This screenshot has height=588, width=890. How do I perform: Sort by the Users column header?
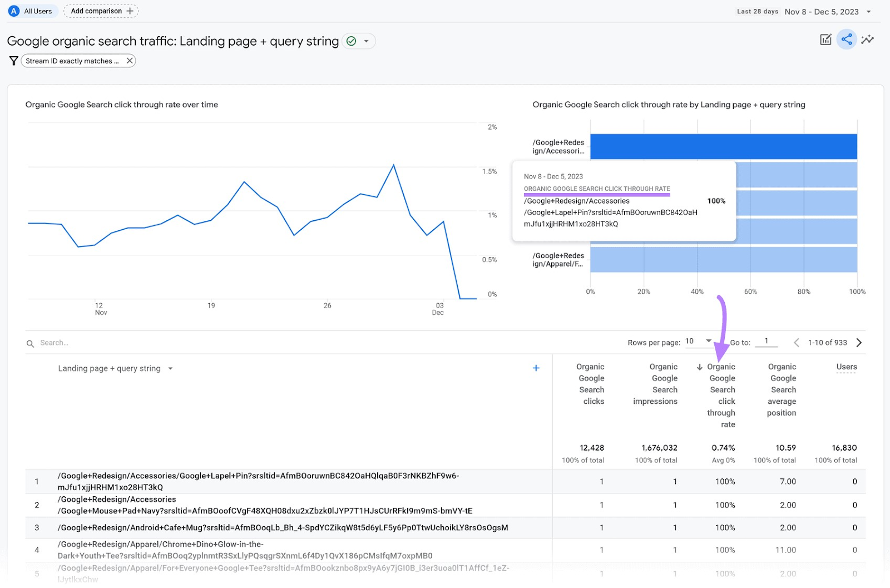pyautogui.click(x=847, y=367)
